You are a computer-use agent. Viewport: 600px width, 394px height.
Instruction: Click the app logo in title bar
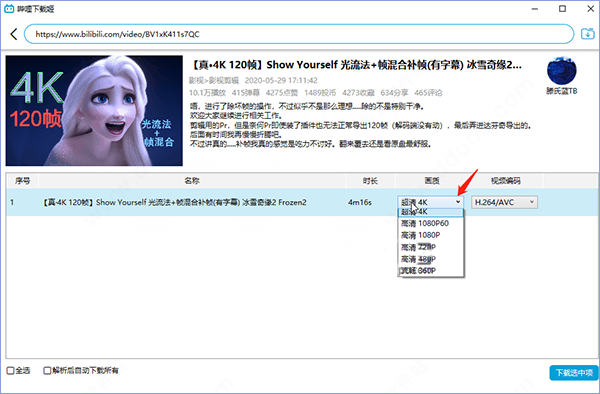coord(8,8)
